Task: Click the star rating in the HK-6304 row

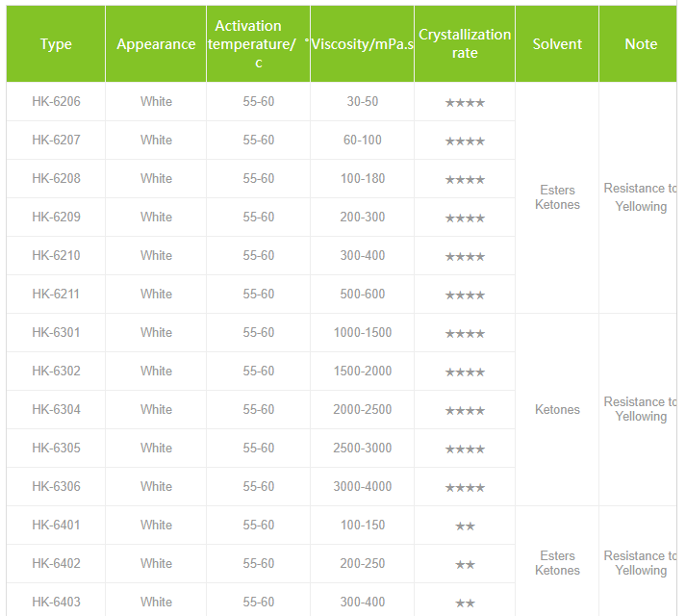Action: coord(465,410)
